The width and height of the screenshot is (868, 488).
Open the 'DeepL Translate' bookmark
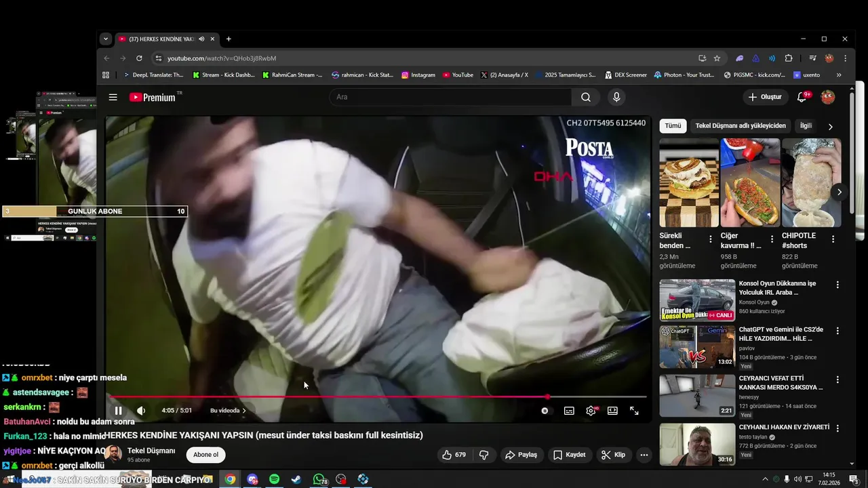153,75
